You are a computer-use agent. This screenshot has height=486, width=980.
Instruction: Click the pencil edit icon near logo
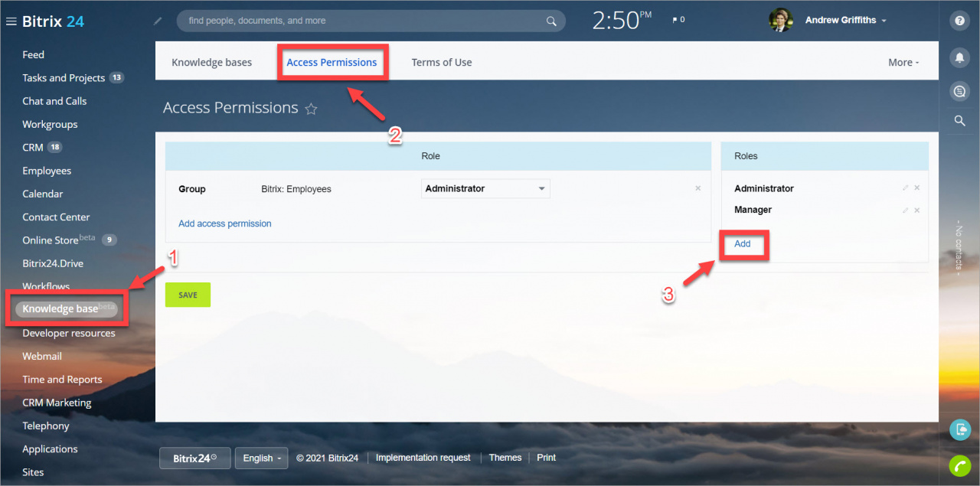[158, 21]
